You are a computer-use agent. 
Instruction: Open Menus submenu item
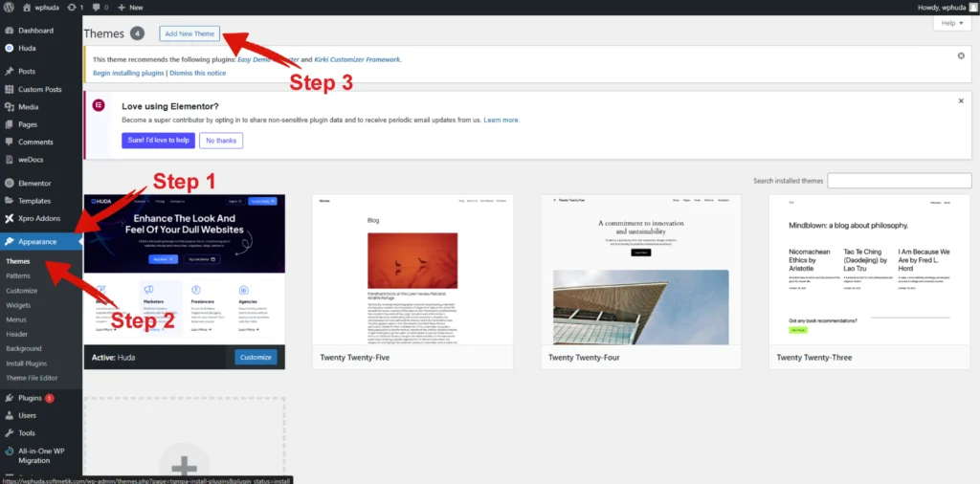coord(16,319)
